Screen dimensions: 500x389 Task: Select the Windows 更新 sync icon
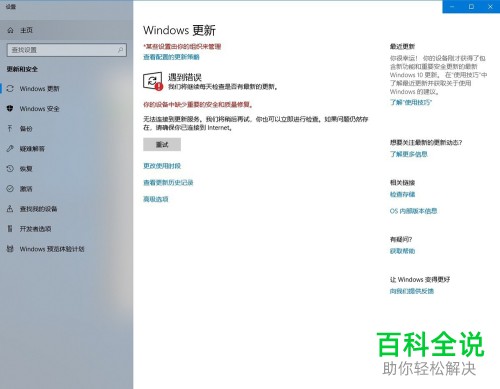point(10,89)
